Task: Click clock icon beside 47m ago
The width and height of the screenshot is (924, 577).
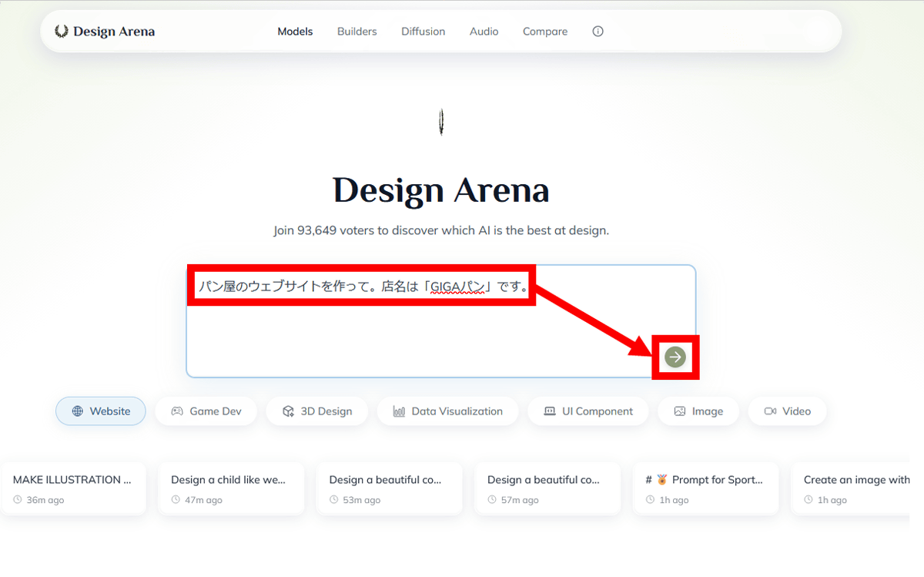Action: pos(176,500)
